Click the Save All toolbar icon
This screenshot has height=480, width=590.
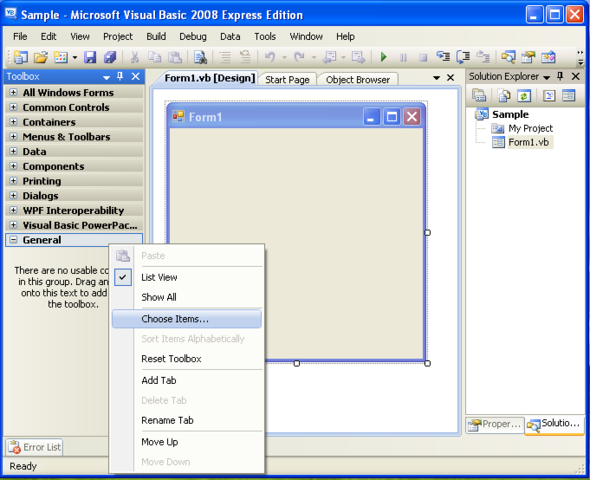(x=110, y=57)
